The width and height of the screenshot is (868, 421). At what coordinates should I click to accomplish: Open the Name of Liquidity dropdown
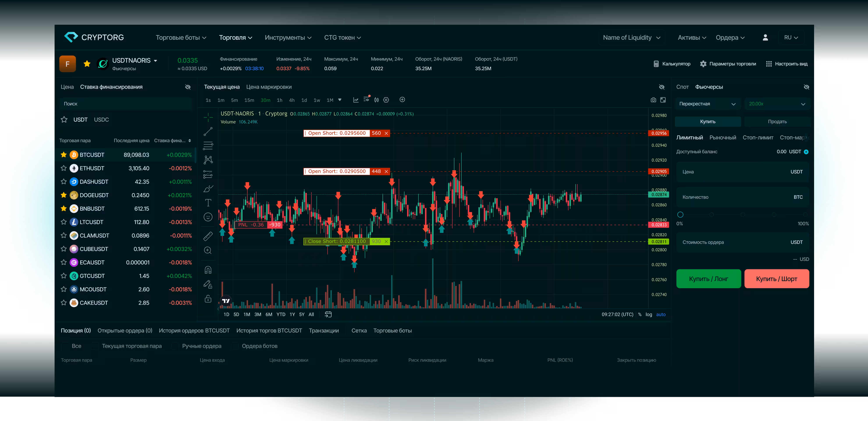pos(631,37)
